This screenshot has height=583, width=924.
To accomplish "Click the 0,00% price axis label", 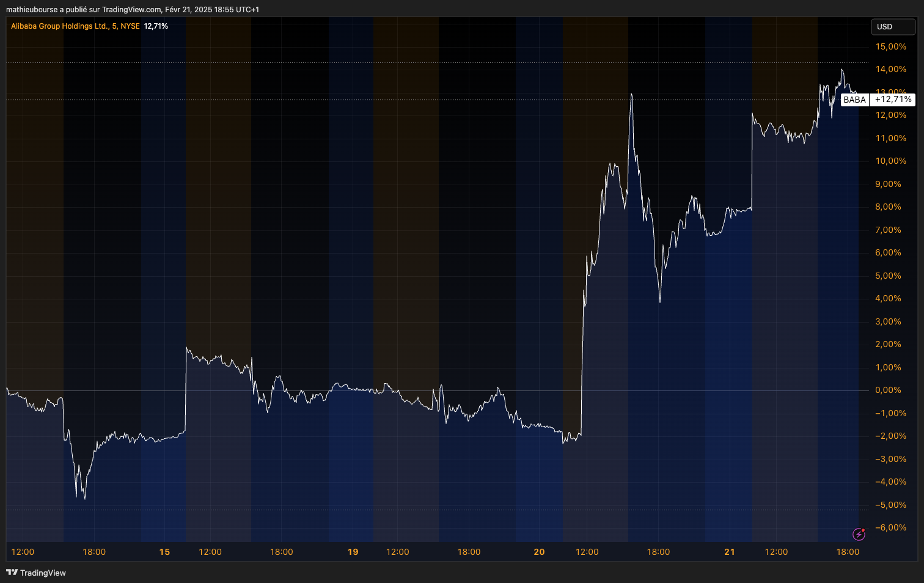I will click(x=889, y=390).
